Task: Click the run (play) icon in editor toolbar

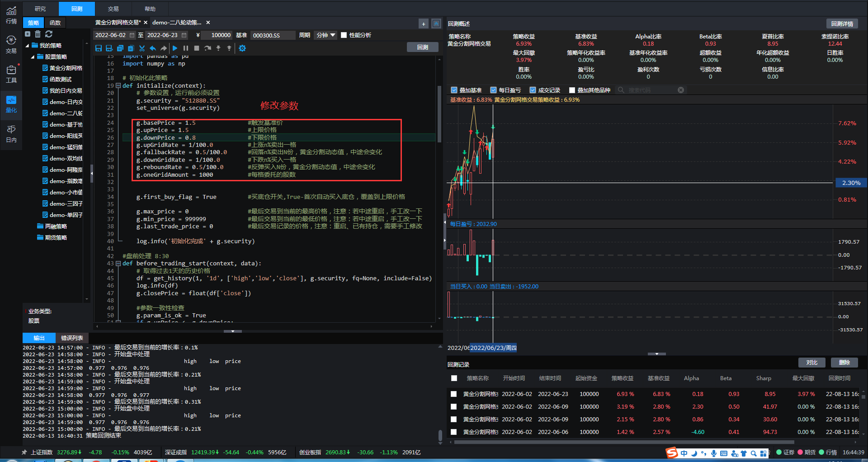Action: 175,48
